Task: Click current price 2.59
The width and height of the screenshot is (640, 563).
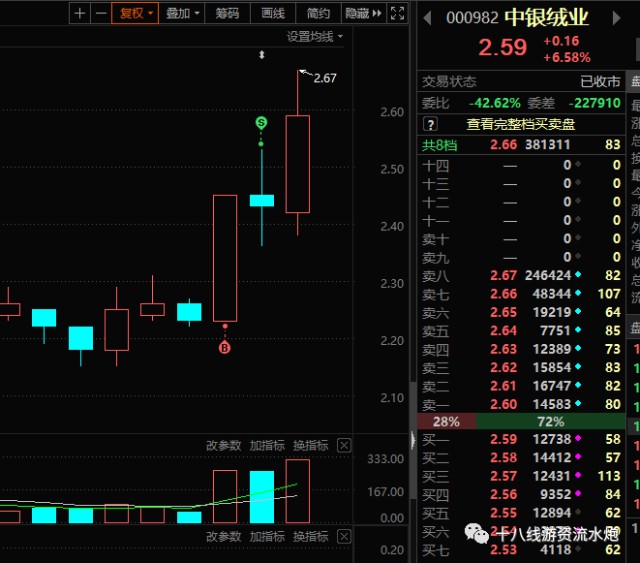Action: pos(503,47)
